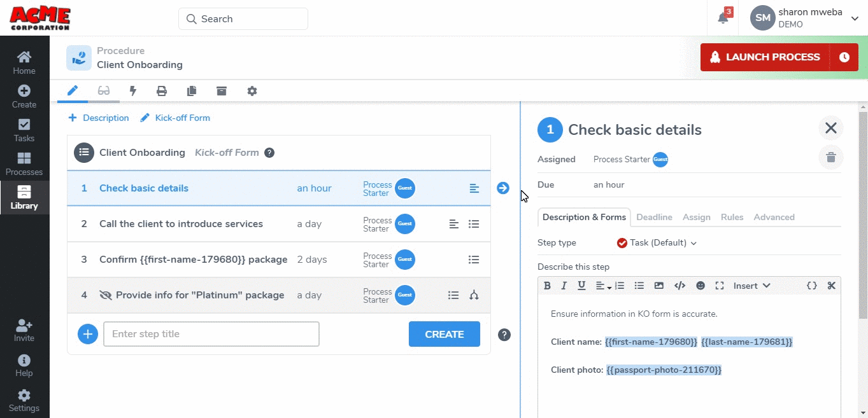Toggle underline formatting in editor
This screenshot has height=418, width=868.
click(x=581, y=286)
